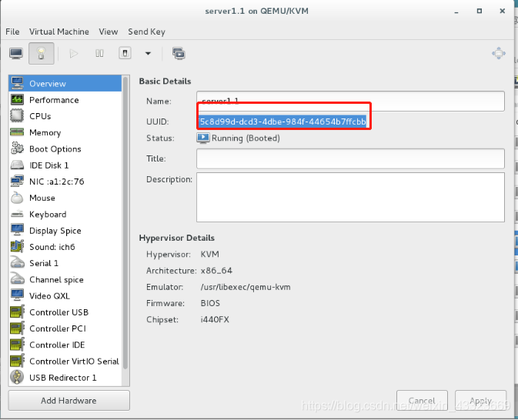Click the Performance graph icon

pos(17,99)
